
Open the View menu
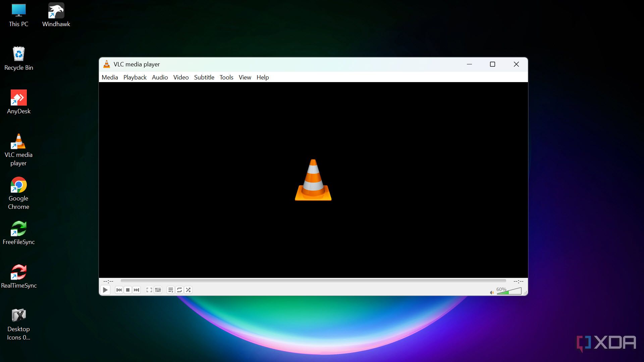coord(245,77)
